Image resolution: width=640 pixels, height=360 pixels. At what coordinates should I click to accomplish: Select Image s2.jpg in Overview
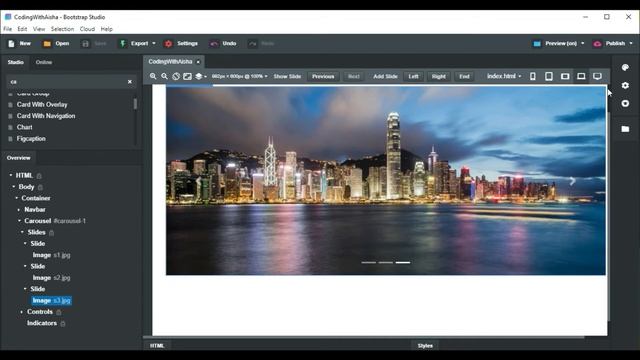(51, 278)
